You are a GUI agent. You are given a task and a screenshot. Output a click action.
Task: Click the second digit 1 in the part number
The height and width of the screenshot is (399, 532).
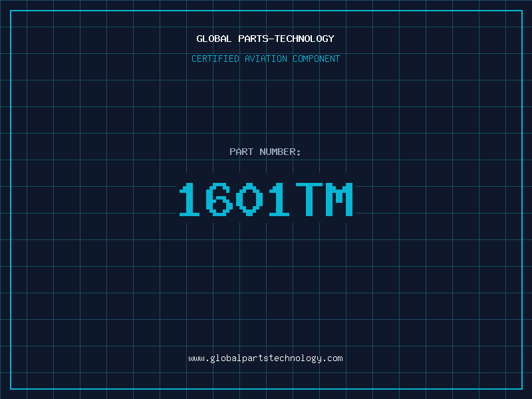tap(280, 199)
